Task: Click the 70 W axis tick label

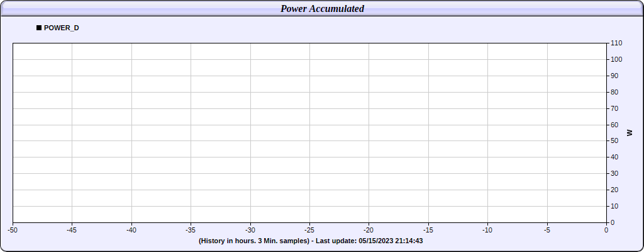Action: point(615,109)
